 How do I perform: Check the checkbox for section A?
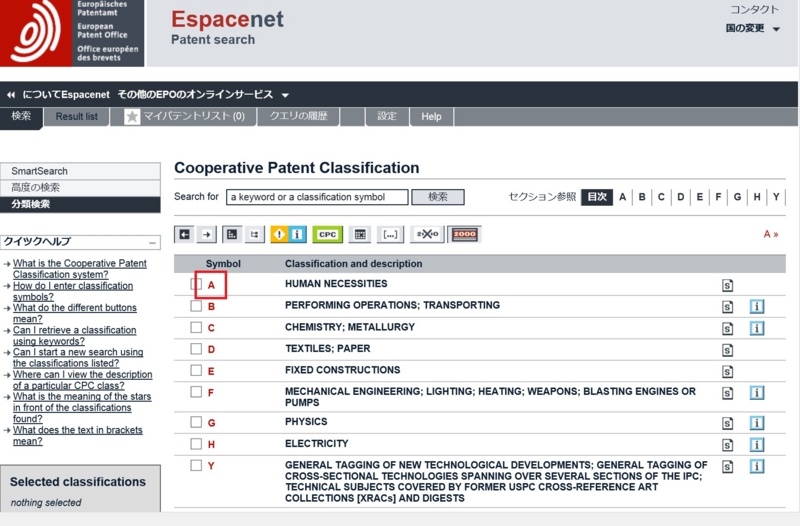click(x=196, y=284)
